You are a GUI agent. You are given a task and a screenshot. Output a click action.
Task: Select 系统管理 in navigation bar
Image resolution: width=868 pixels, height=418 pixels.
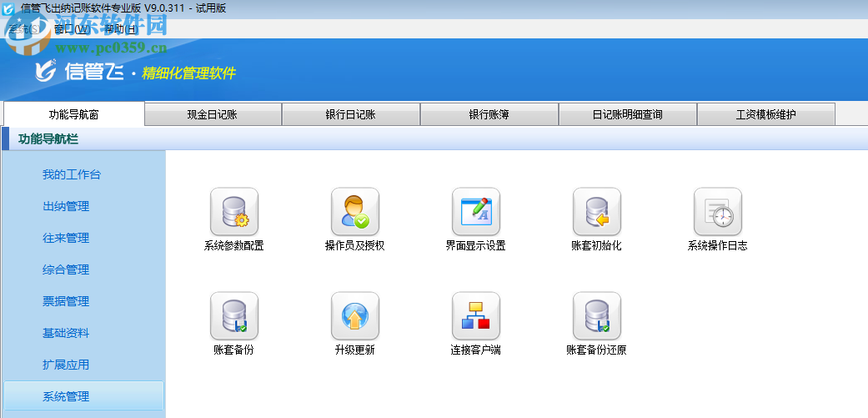83,396
